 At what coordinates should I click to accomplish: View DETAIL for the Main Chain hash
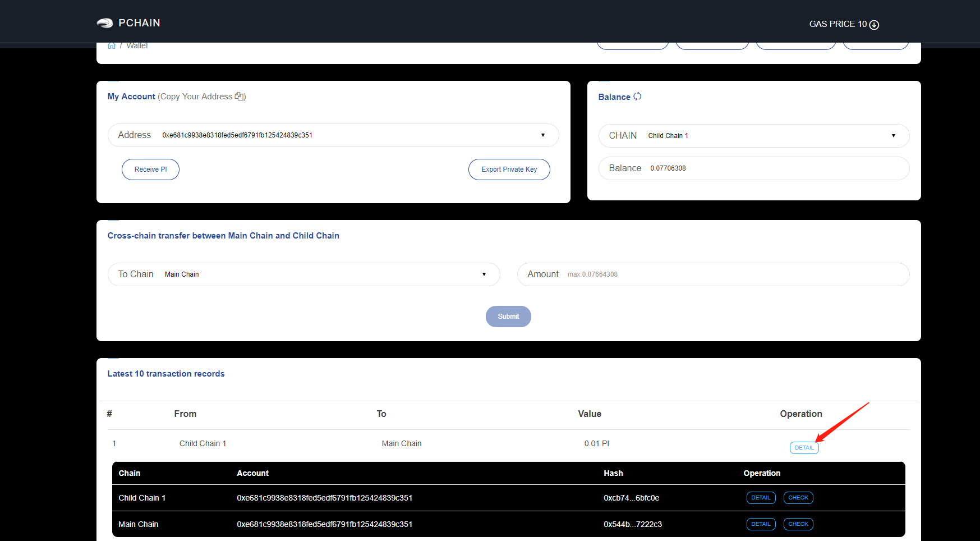[761, 524]
